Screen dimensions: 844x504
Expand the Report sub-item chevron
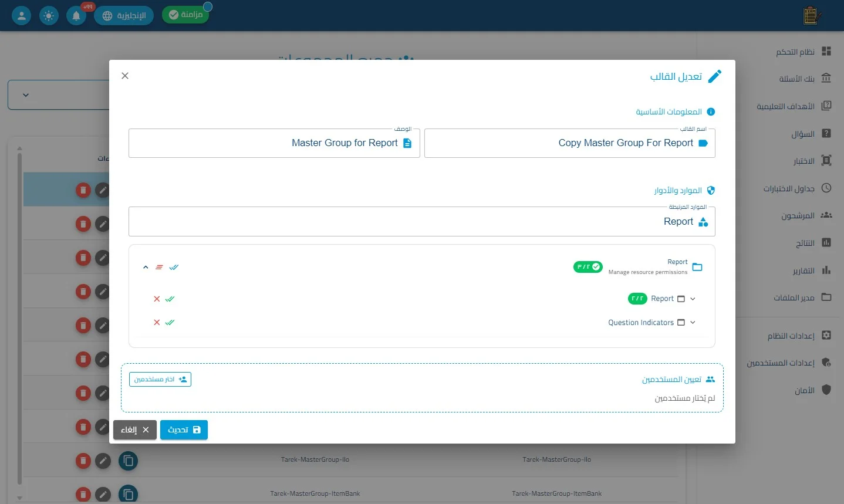point(693,299)
